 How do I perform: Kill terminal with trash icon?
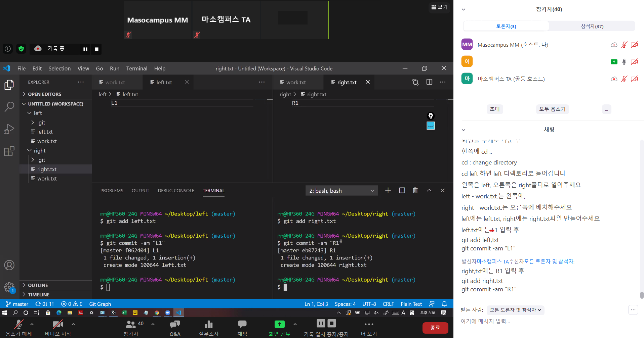pyautogui.click(x=415, y=190)
